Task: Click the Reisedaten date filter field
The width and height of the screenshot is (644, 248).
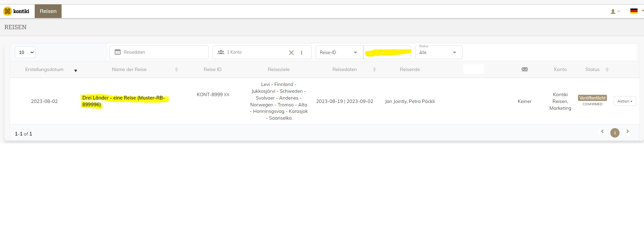Action: pos(159,52)
